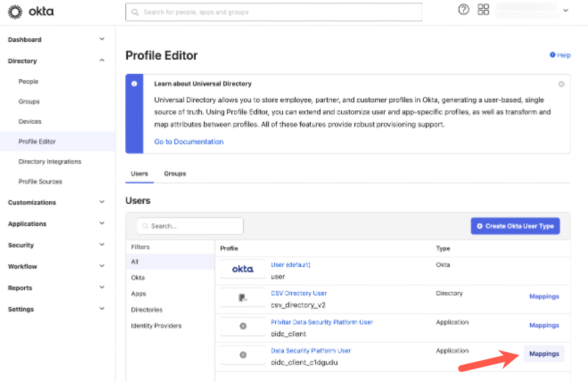
Task: Open the Data Security Platform User profile
Action: coord(311,350)
